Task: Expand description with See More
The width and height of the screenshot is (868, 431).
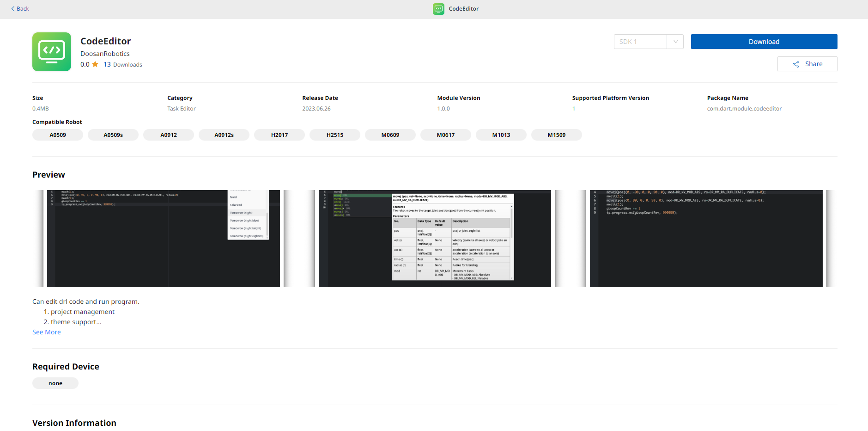Action: click(x=46, y=332)
